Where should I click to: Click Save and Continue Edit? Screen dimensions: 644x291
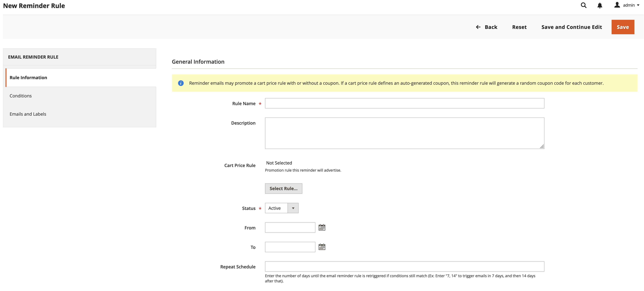[571, 27]
